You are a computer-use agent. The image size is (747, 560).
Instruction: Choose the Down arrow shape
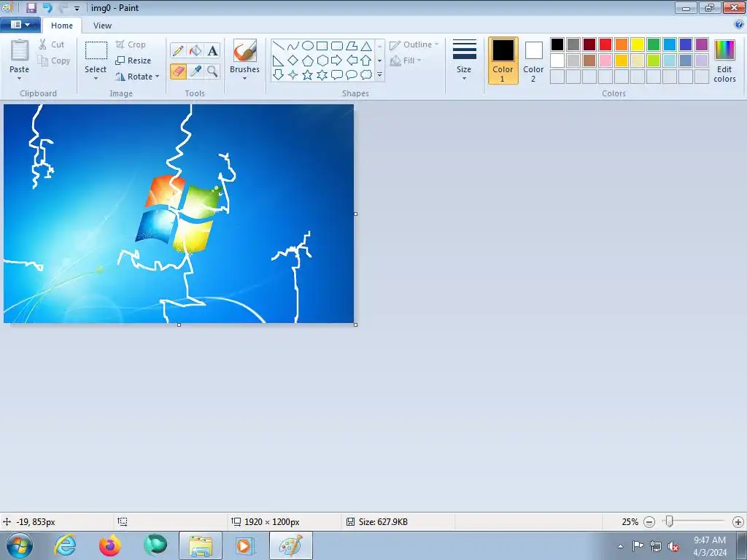(x=279, y=75)
